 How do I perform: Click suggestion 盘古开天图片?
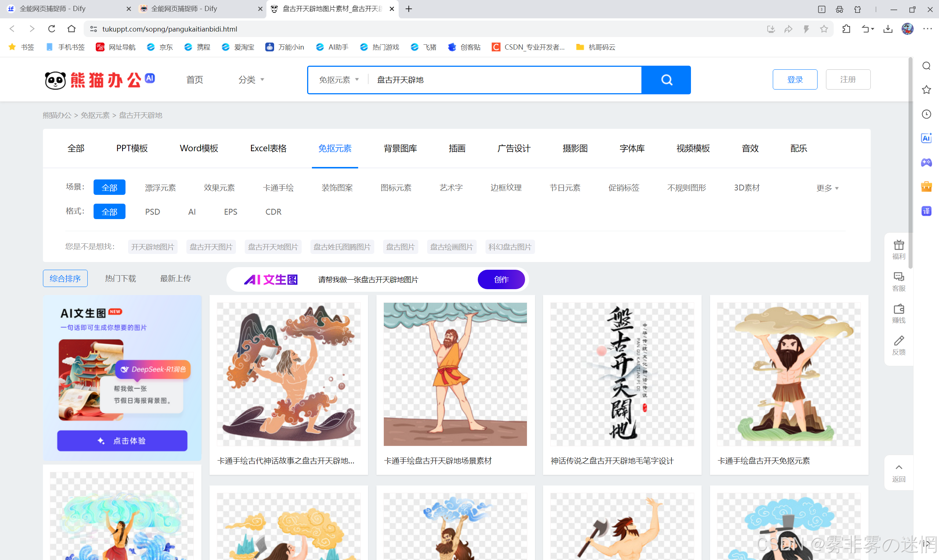(211, 247)
